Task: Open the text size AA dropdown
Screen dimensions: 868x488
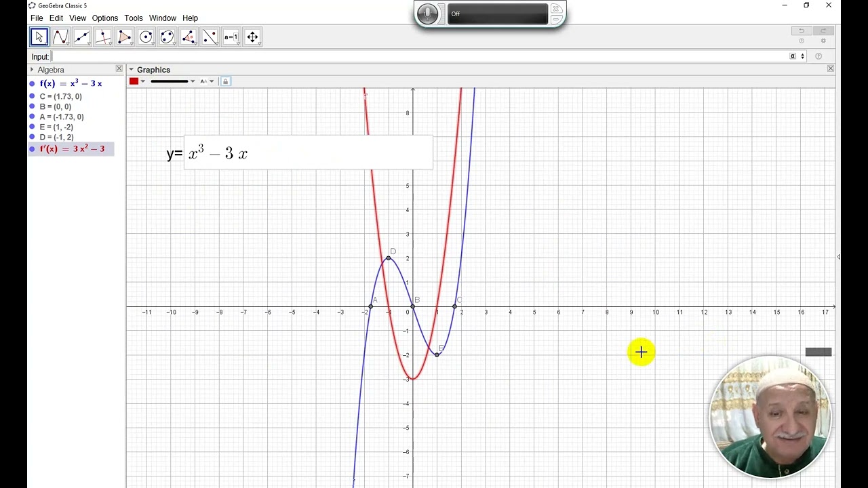Action: pos(207,81)
